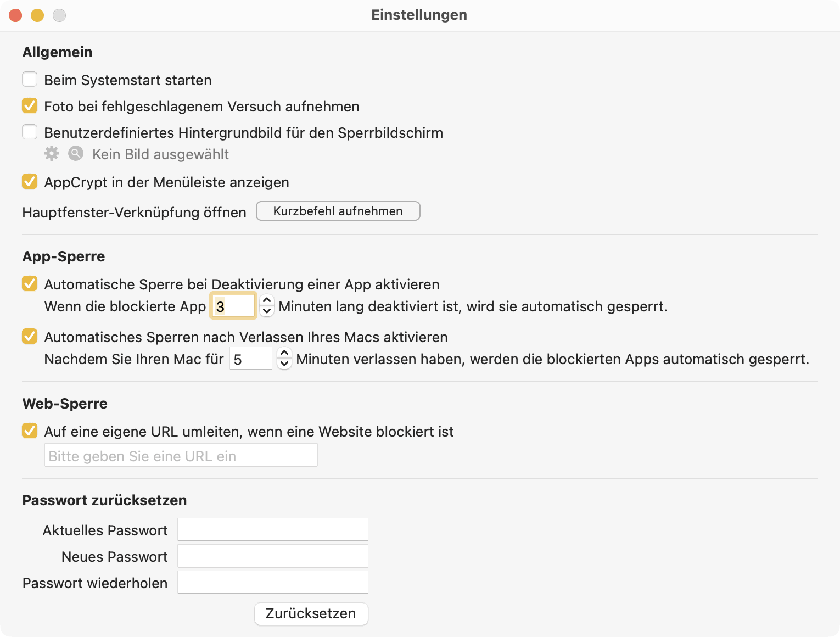This screenshot has width=840, height=637.
Task: Click the Passwort wiederholen field
Action: [x=273, y=583]
